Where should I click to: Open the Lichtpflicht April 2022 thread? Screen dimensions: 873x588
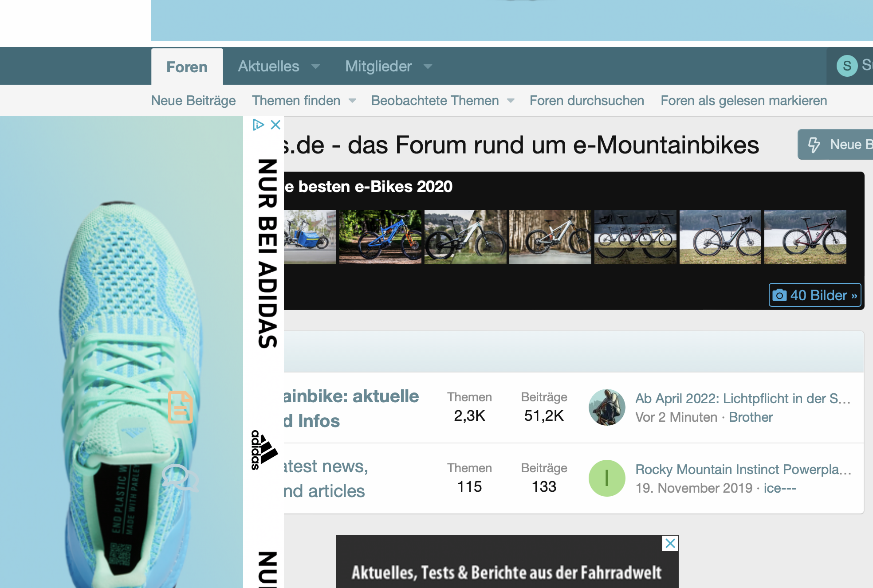(x=743, y=398)
